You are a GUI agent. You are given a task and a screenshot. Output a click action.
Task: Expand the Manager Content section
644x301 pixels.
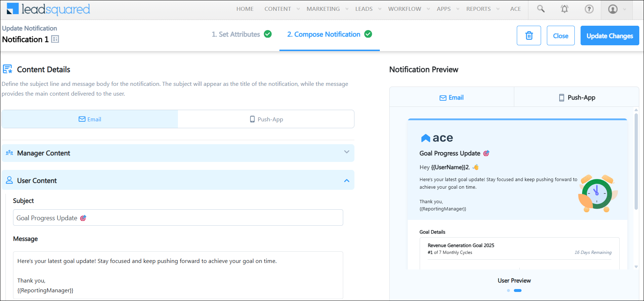[346, 152]
